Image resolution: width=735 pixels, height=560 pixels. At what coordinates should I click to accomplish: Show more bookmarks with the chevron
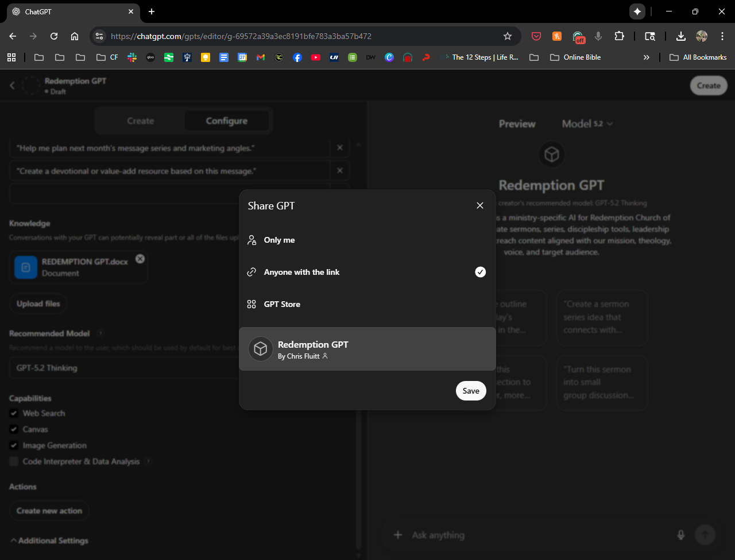[x=647, y=57]
